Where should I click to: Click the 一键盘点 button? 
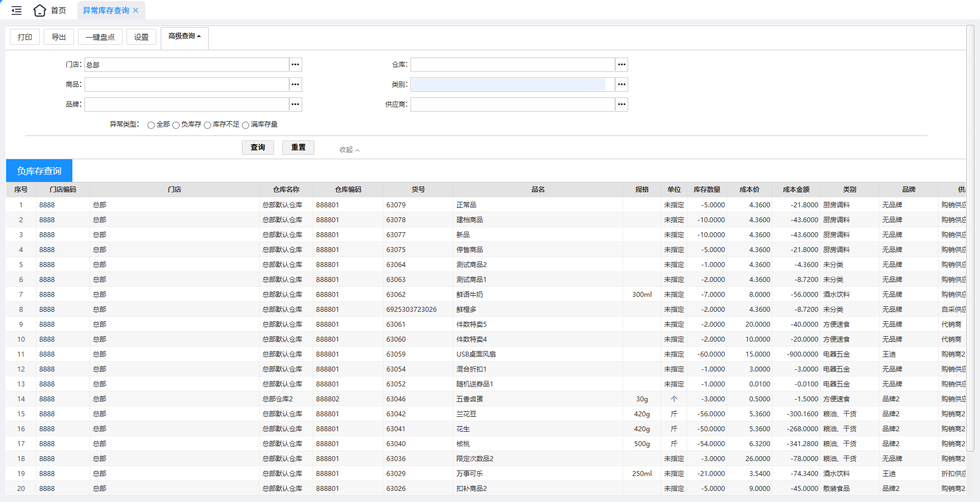100,37
